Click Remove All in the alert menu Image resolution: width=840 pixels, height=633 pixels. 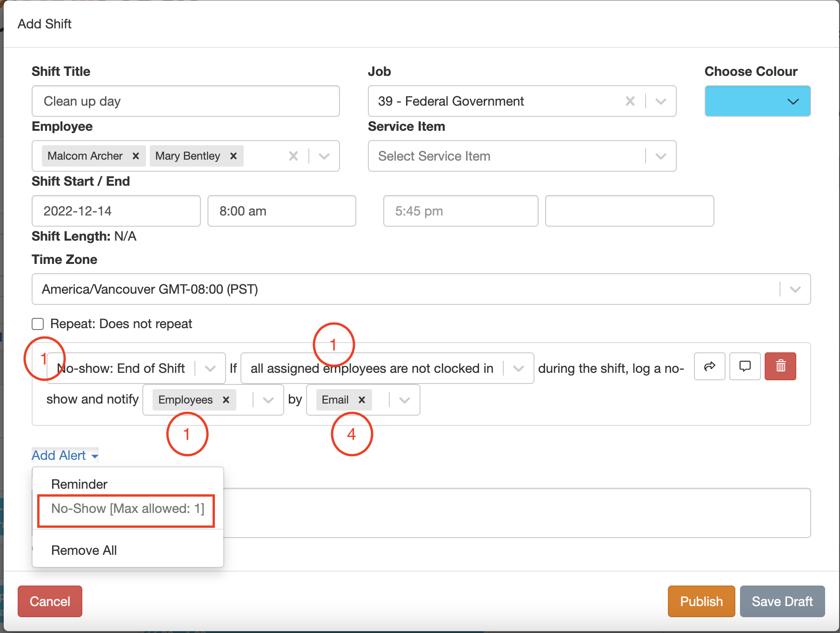[x=84, y=550]
